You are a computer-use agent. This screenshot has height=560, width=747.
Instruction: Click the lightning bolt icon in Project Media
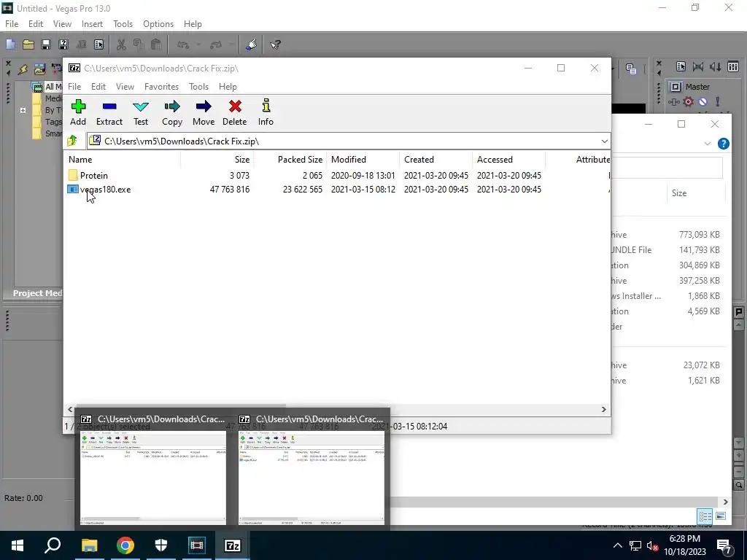[23, 69]
